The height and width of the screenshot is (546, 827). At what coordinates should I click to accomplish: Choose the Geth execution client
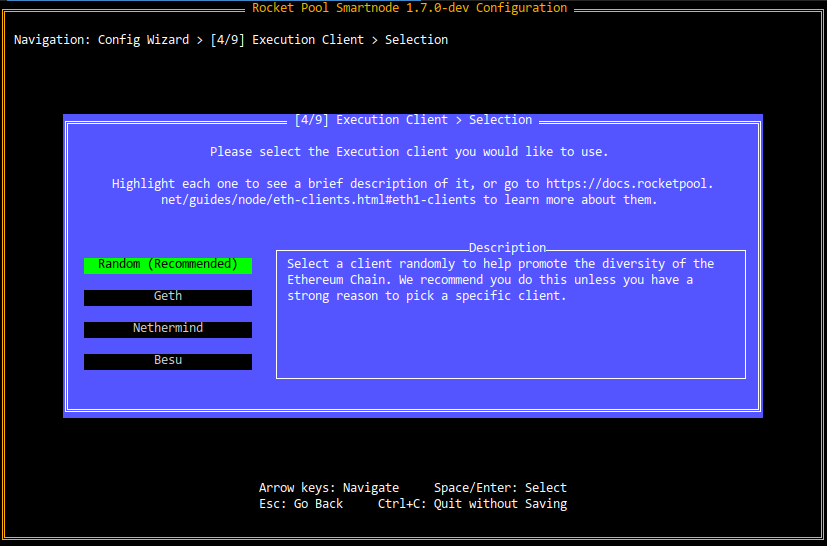pos(168,297)
